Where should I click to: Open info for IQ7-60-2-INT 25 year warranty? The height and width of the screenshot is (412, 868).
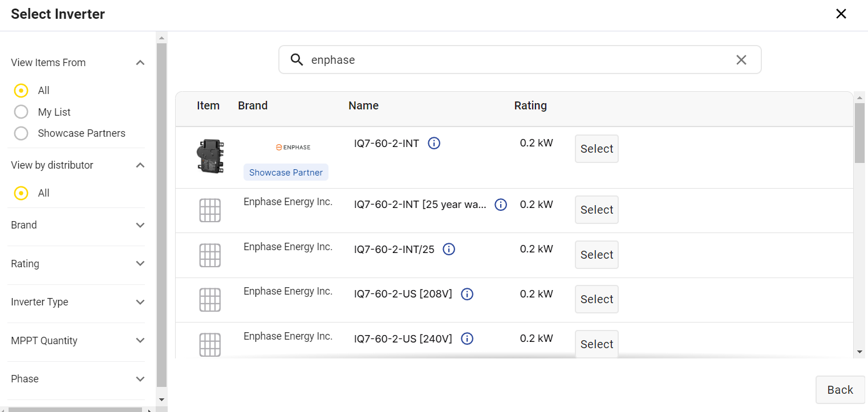501,205
